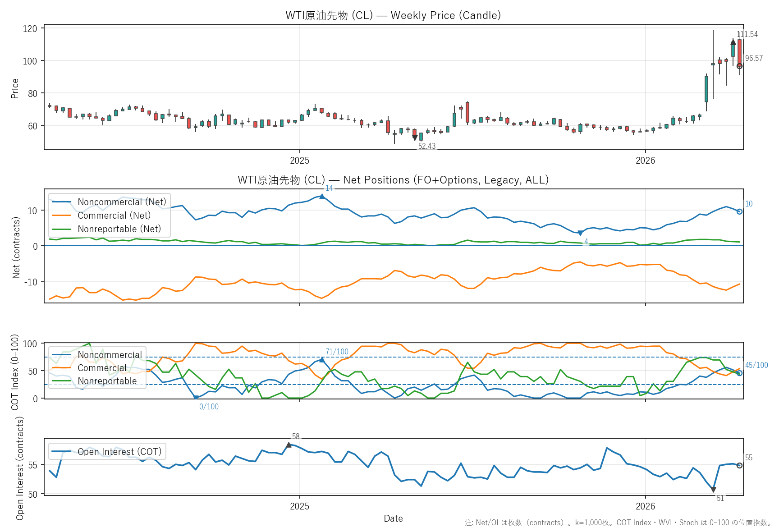Click the COT Index low marker at 0/100

click(196, 398)
